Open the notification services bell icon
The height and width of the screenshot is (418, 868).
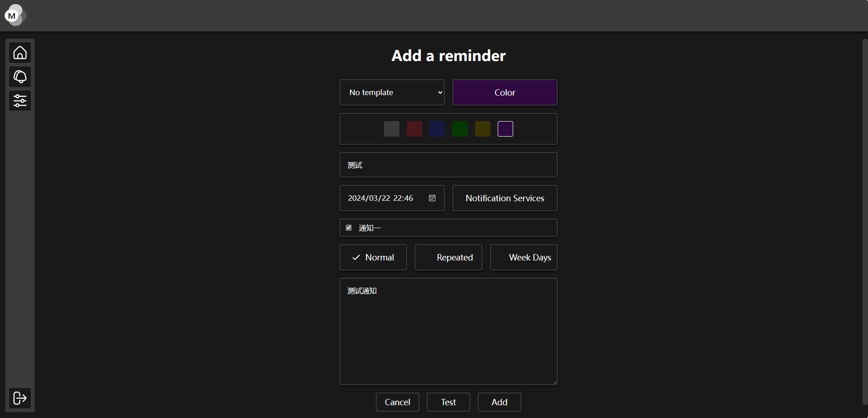coord(20,76)
